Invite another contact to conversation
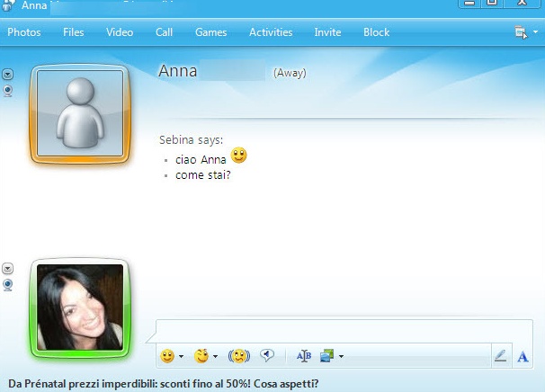 pos(327,32)
